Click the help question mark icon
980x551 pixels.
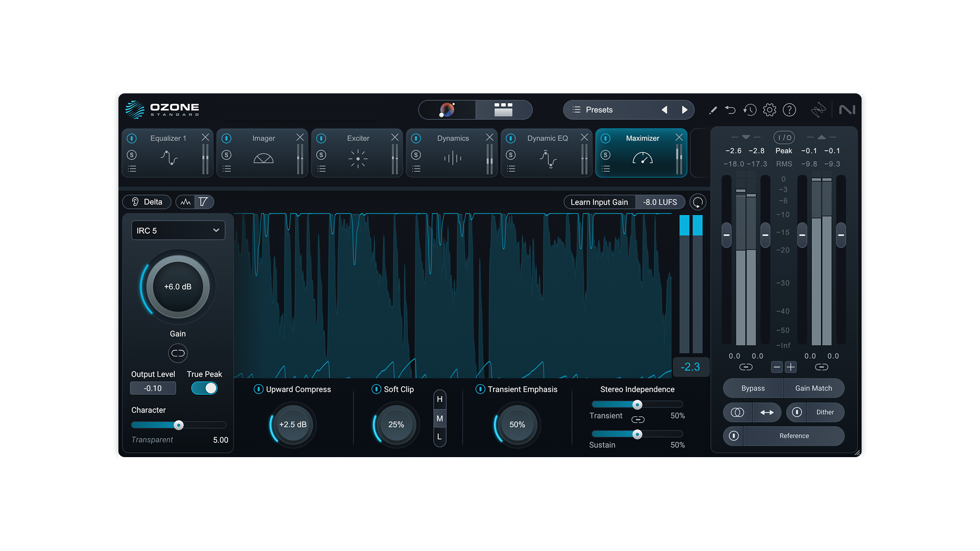coord(789,110)
